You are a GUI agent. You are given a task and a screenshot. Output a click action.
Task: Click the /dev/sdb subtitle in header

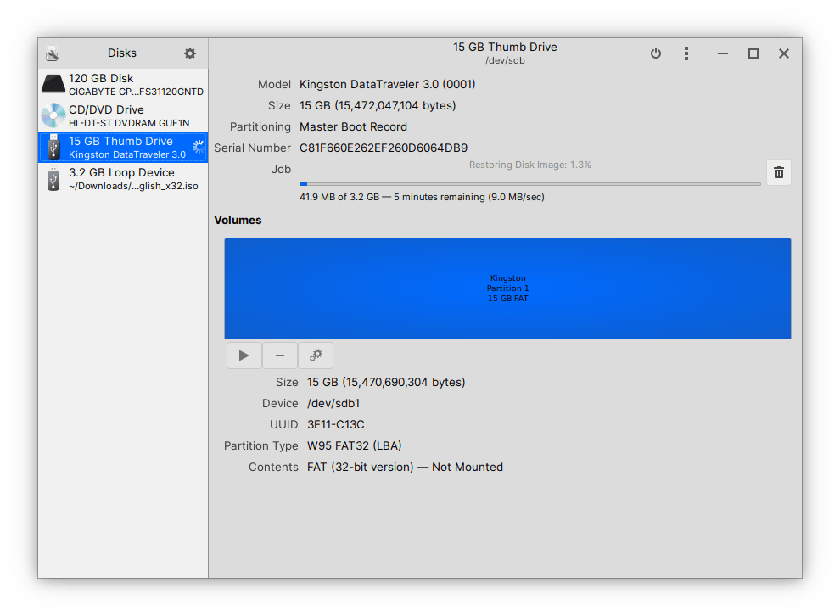pyautogui.click(x=505, y=60)
